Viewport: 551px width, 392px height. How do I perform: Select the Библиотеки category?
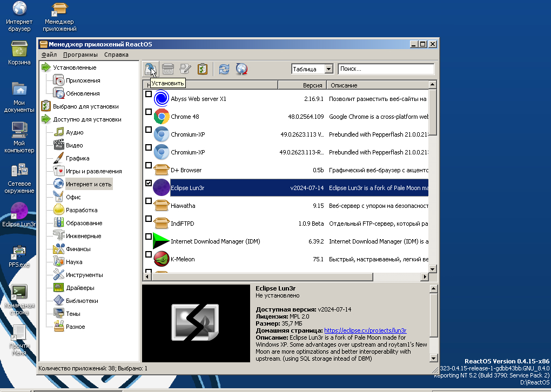(x=82, y=301)
